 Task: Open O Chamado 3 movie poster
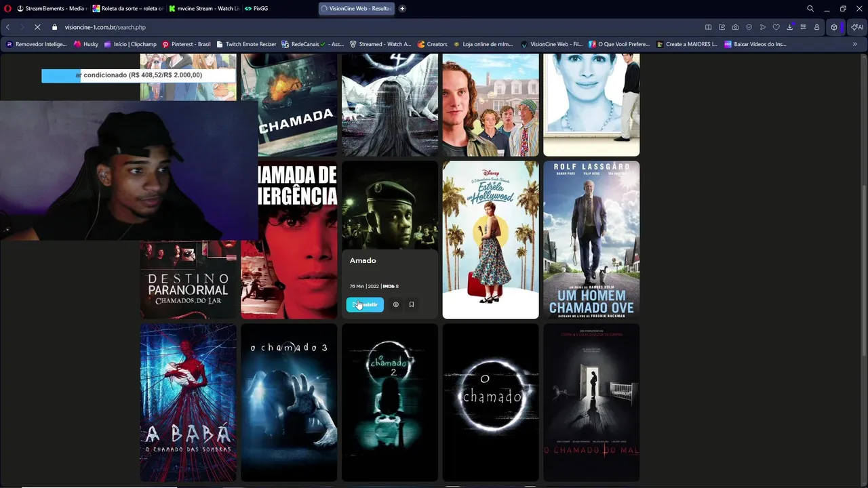289,403
